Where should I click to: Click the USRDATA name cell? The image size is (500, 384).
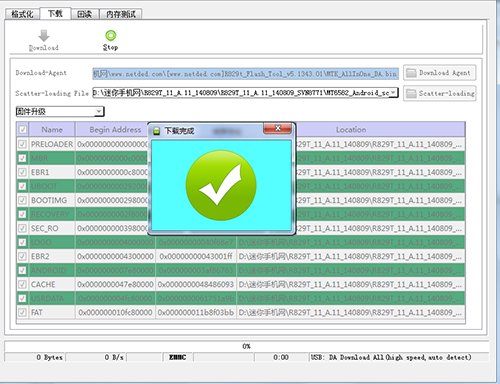click(x=52, y=298)
